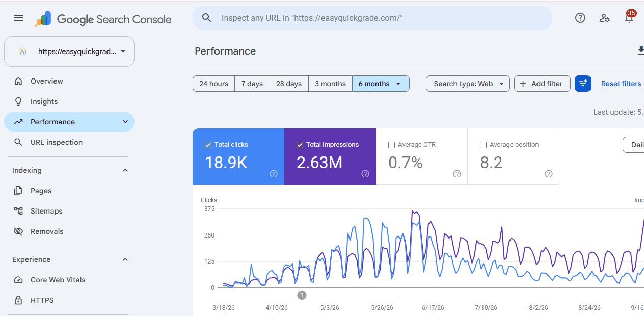644x316 pixels.
Task: Select the 7 days range
Action: point(252,84)
